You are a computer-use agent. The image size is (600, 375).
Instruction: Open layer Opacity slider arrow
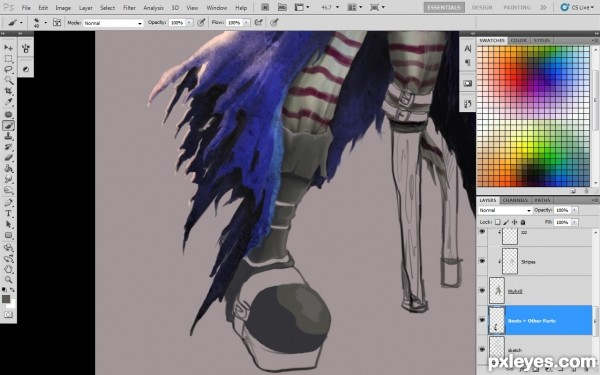tap(575, 210)
